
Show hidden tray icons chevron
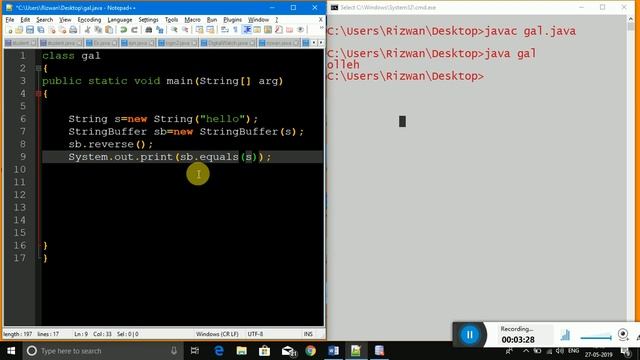(526, 351)
